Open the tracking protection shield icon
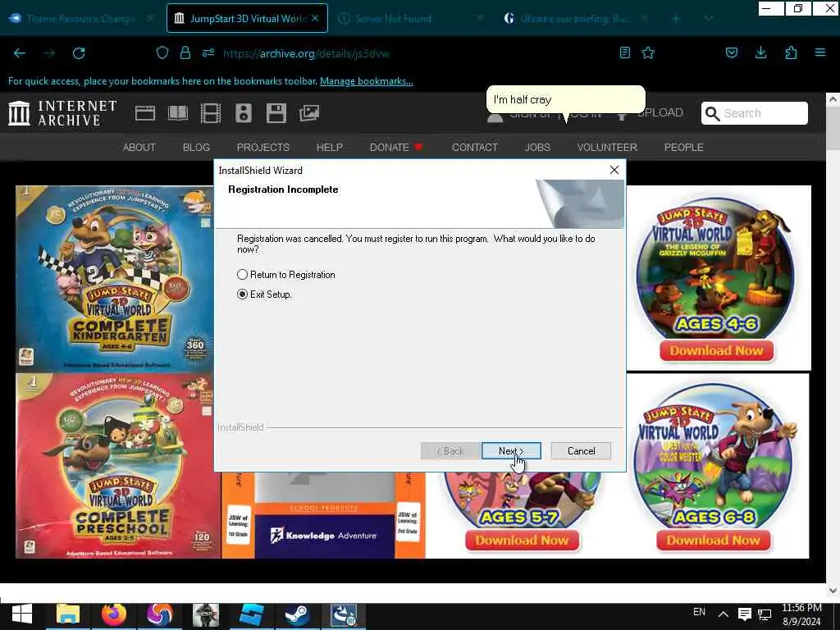 pos(162,53)
